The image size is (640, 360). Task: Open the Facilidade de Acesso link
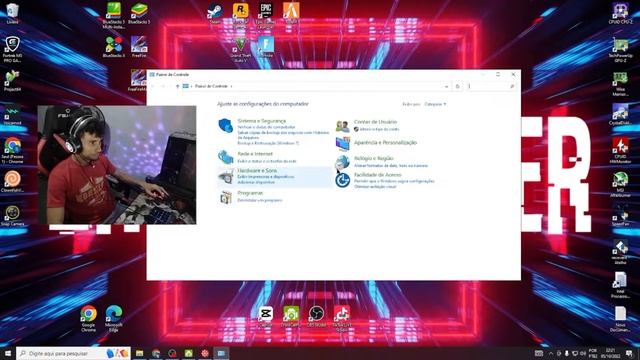tap(378, 175)
